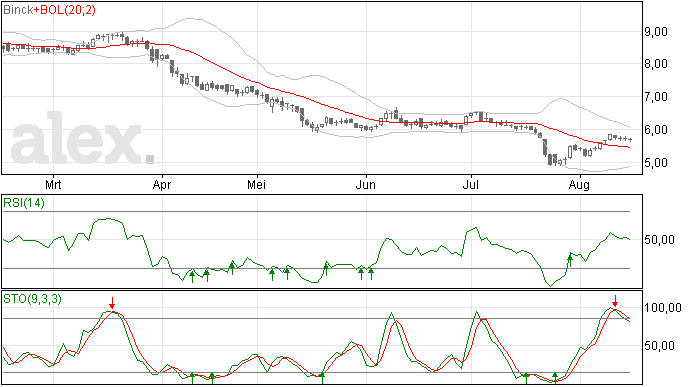Click the Apr month label on time axis

162,185
